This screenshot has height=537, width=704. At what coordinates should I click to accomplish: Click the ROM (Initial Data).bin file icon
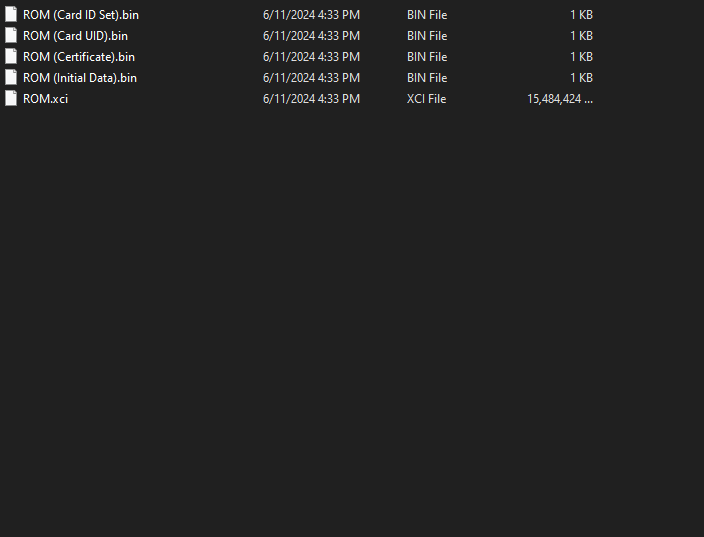(11, 78)
